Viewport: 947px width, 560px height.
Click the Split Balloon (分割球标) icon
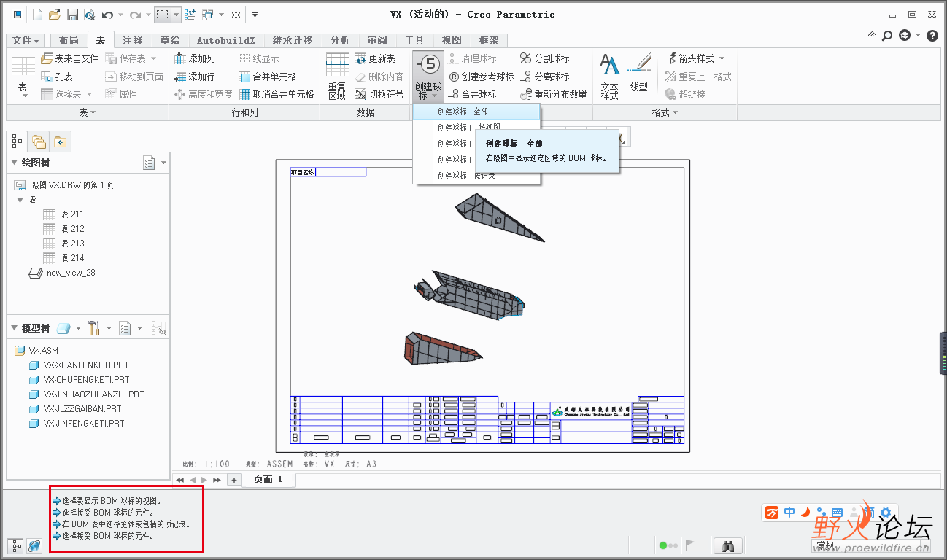click(527, 58)
